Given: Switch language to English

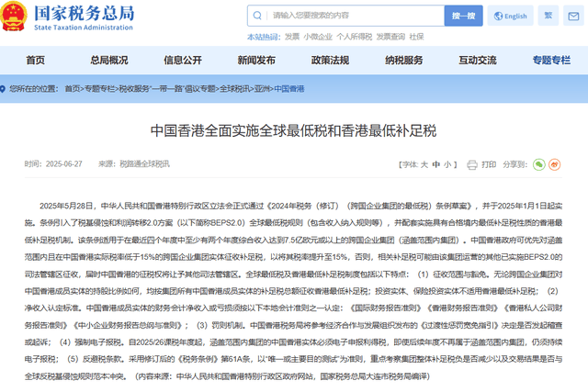Looking at the screenshot, I should tap(510, 17).
